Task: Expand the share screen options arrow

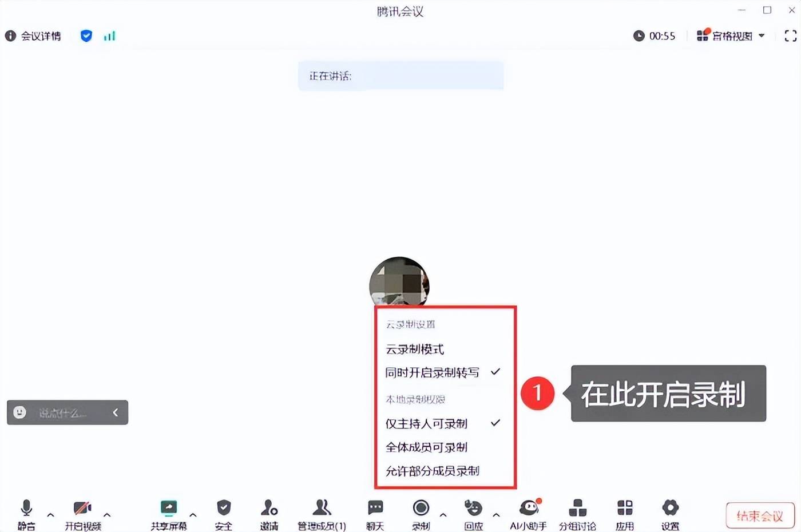Action: coord(193,515)
